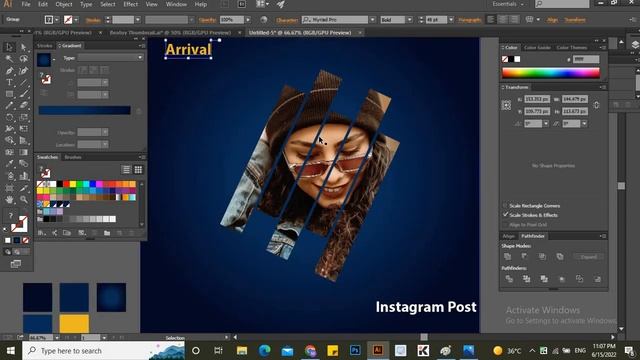The width and height of the screenshot is (640, 360).
Task: Click the Merge pathfinder icon
Action: point(544,279)
